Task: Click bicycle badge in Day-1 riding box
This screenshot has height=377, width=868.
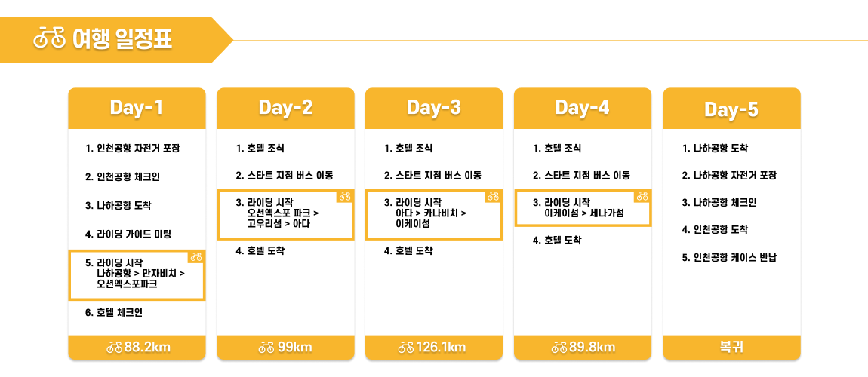Action: 196,257
